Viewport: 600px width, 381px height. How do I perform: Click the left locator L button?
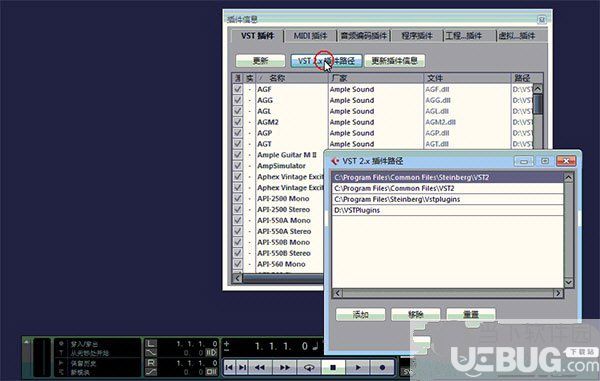coord(151,344)
